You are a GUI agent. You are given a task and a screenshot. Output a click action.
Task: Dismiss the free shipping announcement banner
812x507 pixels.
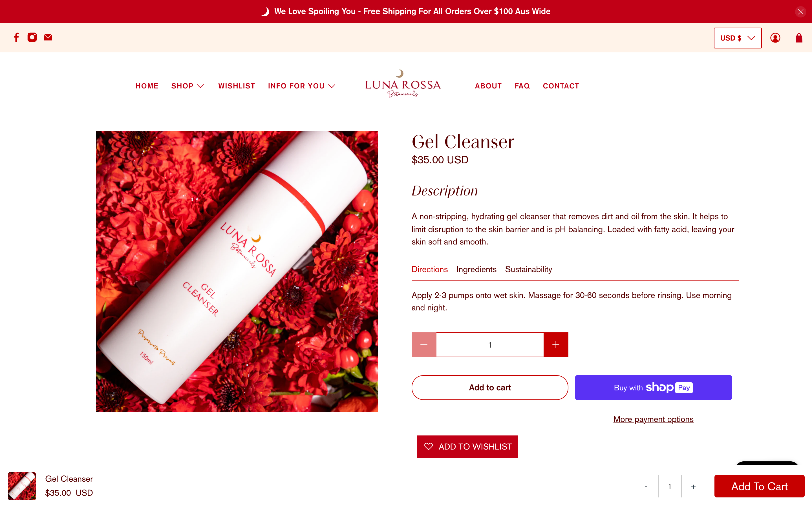[801, 12]
